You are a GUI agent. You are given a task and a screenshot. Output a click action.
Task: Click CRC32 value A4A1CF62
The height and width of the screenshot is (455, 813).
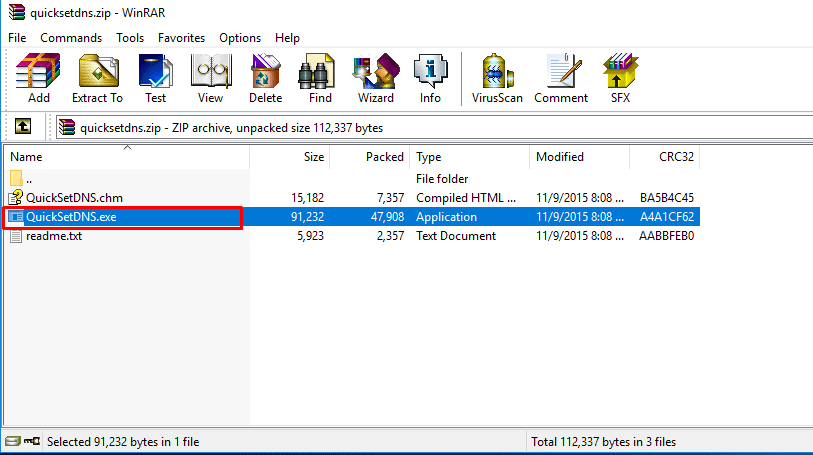click(x=667, y=217)
